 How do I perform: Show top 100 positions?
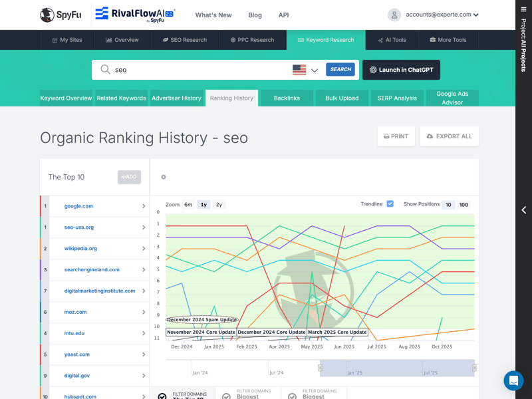tap(464, 205)
